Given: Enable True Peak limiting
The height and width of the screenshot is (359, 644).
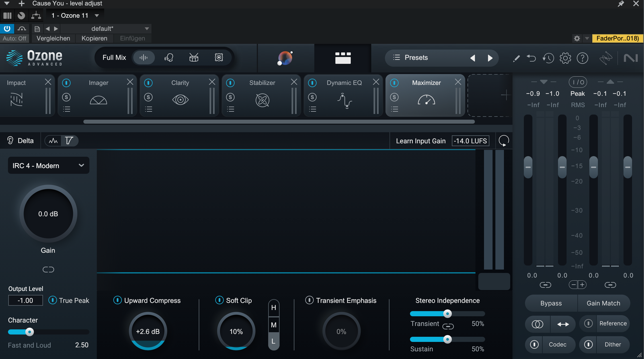Looking at the screenshot, I should point(52,300).
